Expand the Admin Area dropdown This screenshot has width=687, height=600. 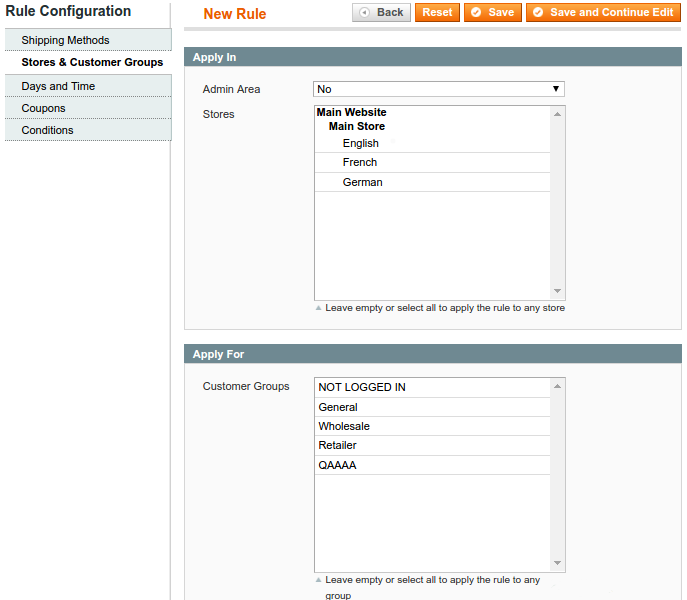tap(439, 89)
